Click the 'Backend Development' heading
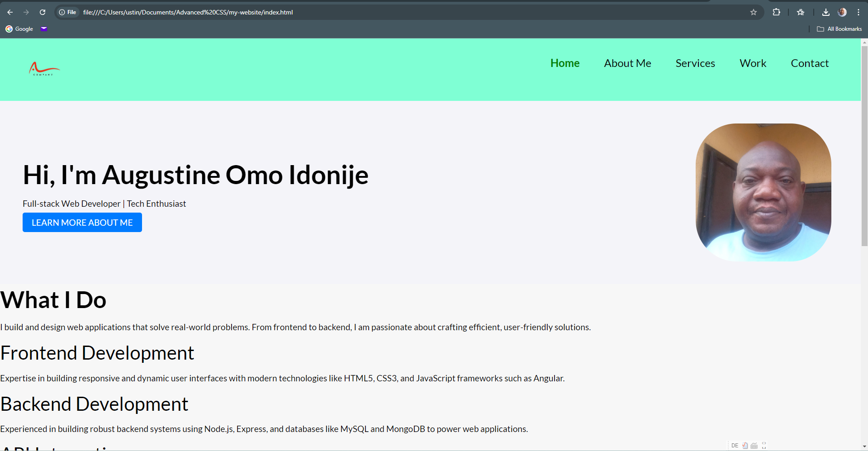Image resolution: width=868 pixels, height=451 pixels. 94,404
